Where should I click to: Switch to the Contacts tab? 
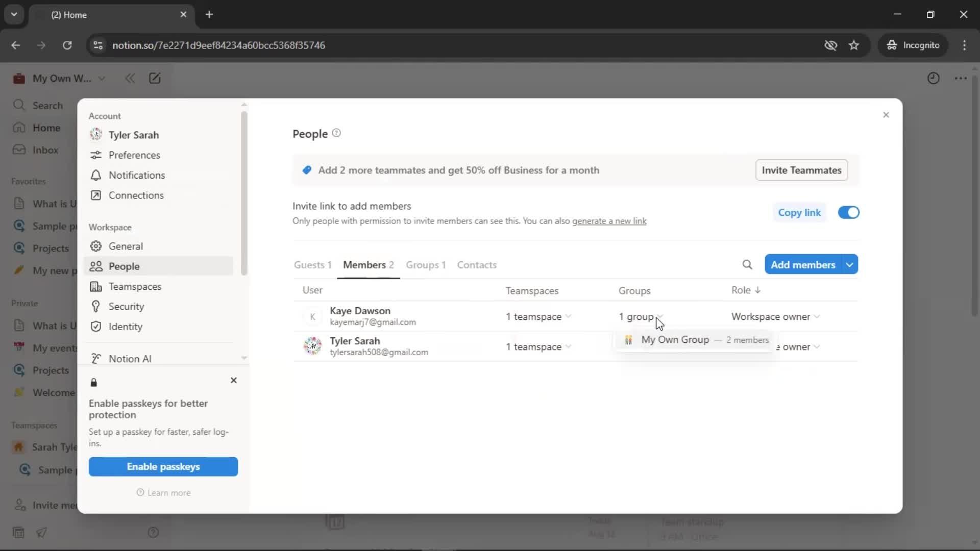[477, 265]
